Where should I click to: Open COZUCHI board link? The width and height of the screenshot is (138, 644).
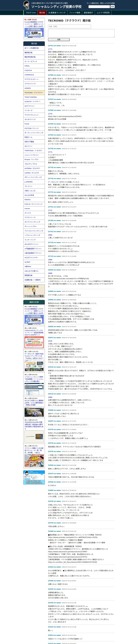(x=34, y=70)
